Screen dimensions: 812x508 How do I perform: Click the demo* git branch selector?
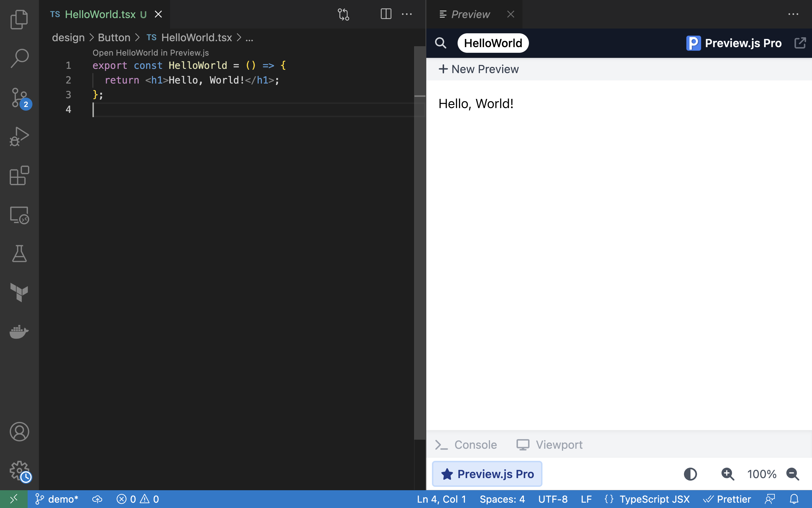tap(56, 499)
